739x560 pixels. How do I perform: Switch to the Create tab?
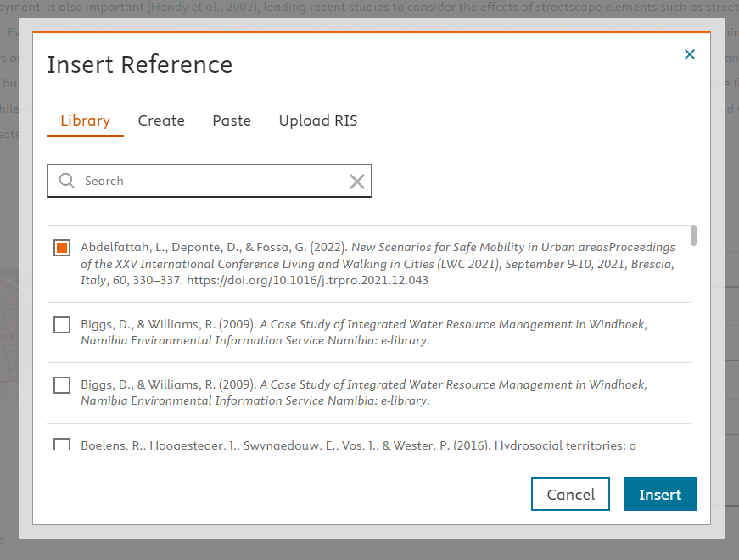(161, 120)
